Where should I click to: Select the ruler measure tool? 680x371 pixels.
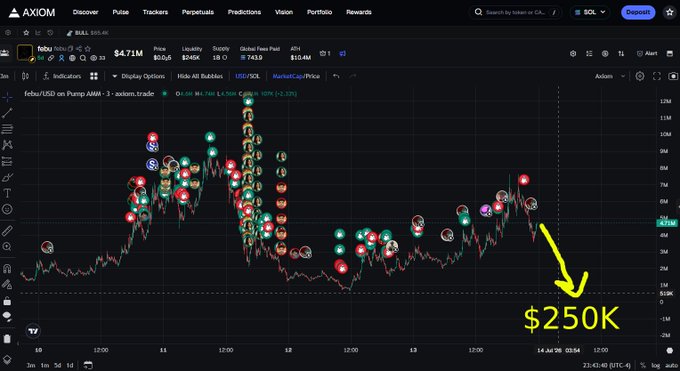tap(7, 230)
